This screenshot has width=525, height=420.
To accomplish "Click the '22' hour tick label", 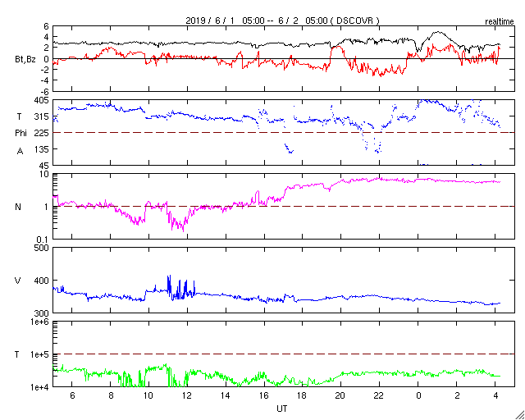I will (379, 395).
